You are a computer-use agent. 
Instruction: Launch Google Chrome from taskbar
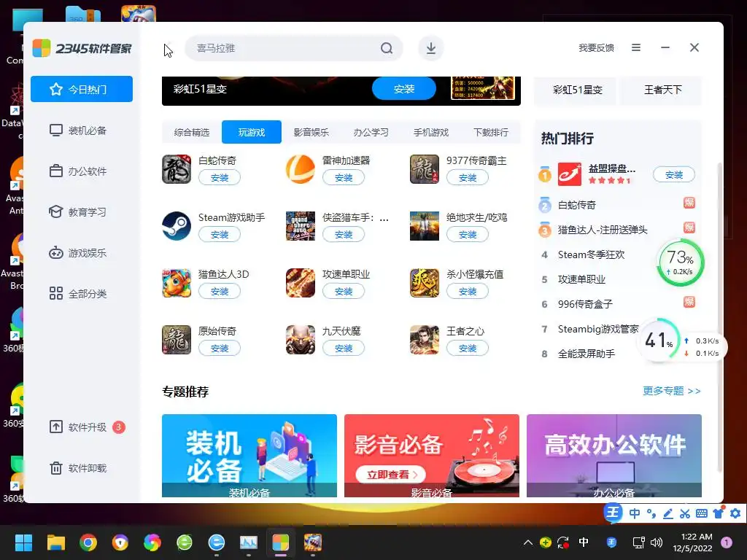[88, 542]
